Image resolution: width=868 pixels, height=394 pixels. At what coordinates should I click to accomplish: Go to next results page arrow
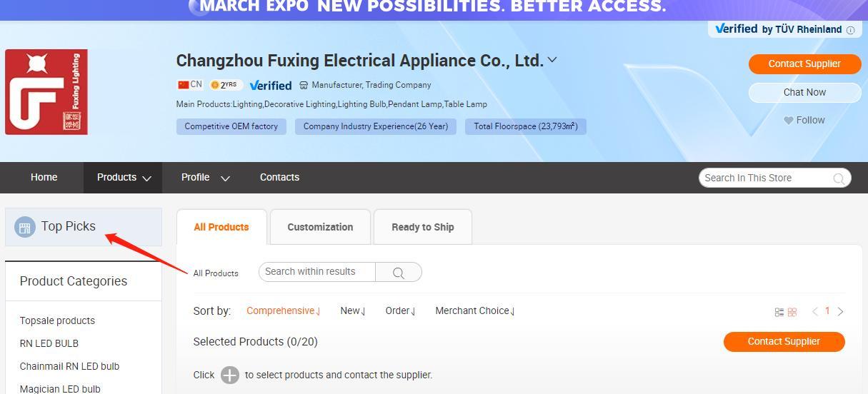841,311
